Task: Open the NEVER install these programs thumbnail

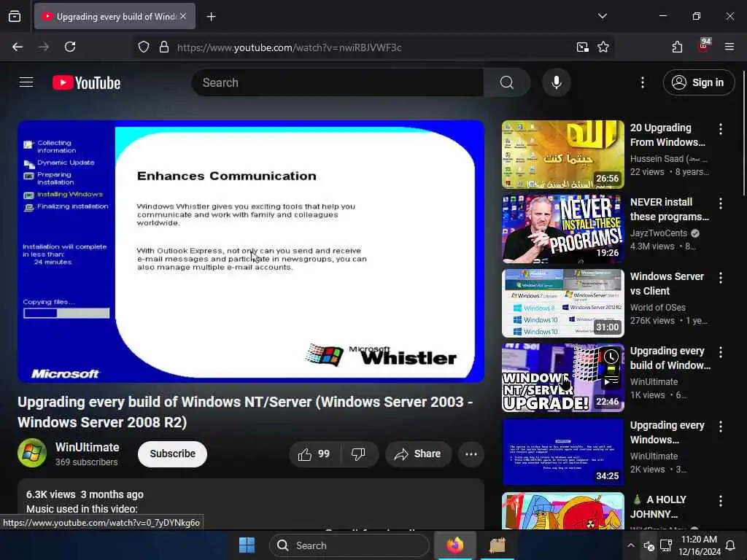Action: [562, 229]
